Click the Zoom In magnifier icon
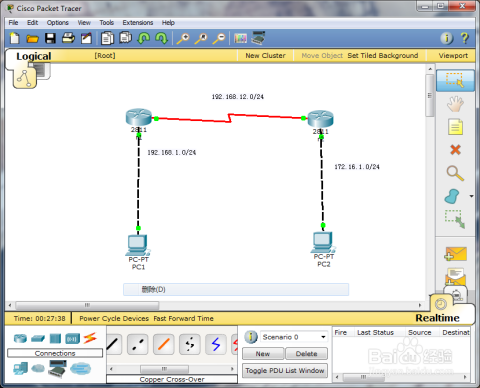Image resolution: width=480 pixels, height=388 pixels. click(183, 39)
